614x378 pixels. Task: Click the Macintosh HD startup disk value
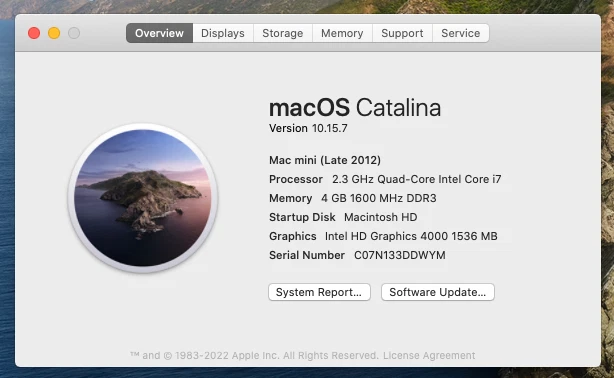[381, 217]
